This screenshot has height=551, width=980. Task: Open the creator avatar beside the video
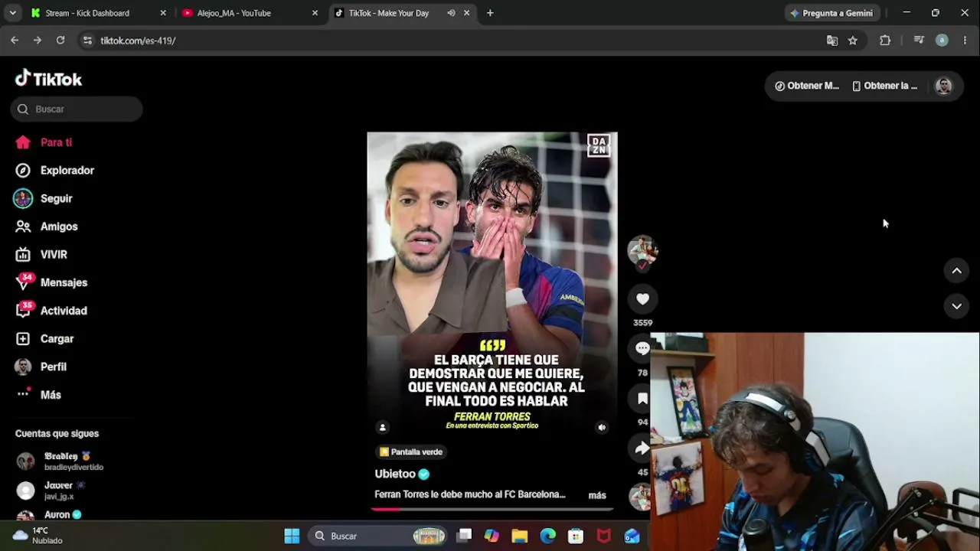642,250
